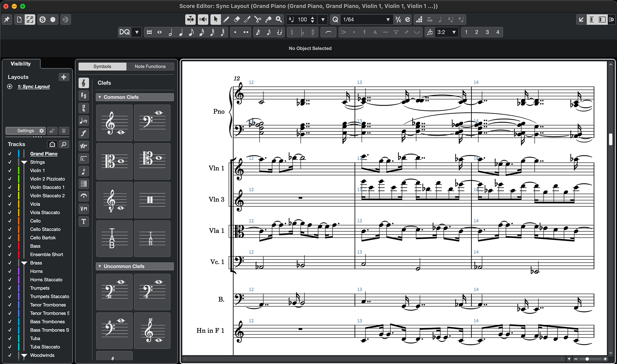
Task: Select the Erase tool
Action: 237,20
